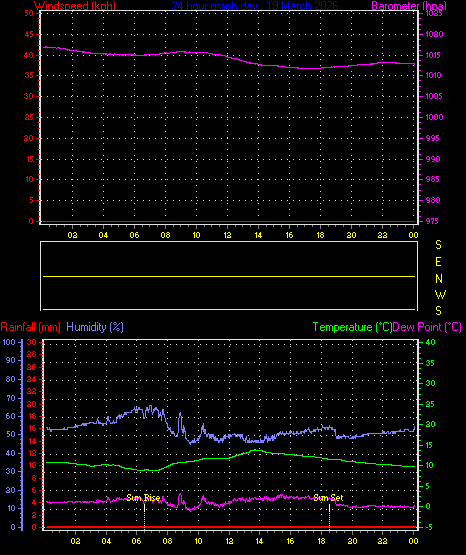Click the 22 hour label under temperature graph

pos(382,542)
